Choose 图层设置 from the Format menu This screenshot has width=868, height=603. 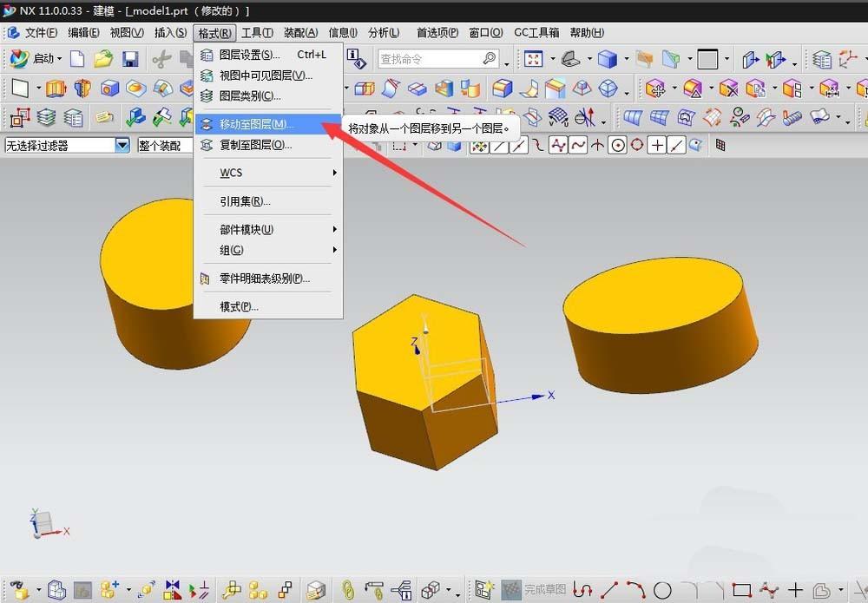249,55
